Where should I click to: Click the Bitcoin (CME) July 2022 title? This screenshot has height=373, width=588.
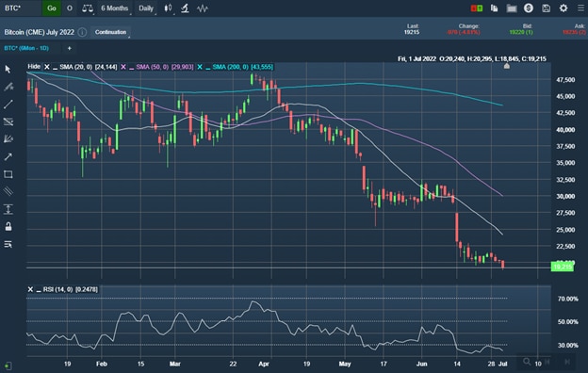tap(39, 32)
